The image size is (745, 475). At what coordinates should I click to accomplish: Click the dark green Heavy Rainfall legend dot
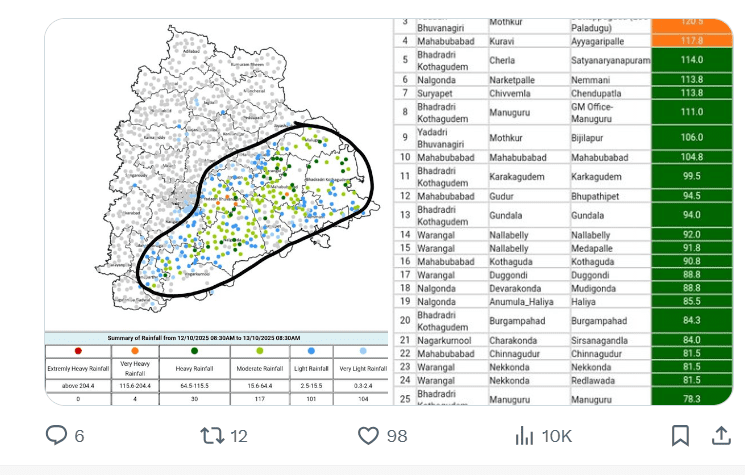click(x=193, y=352)
